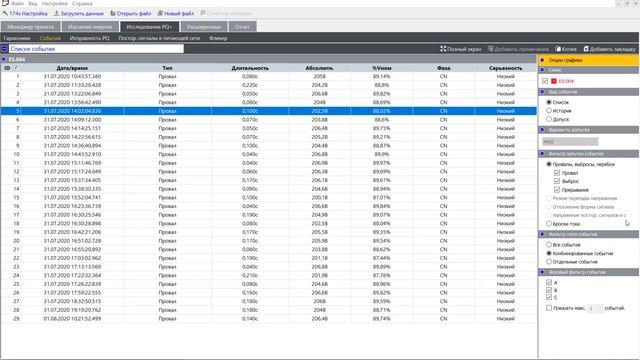Toggle the ES.004 session checkbox
The image size is (640, 360).
pyautogui.click(x=545, y=81)
